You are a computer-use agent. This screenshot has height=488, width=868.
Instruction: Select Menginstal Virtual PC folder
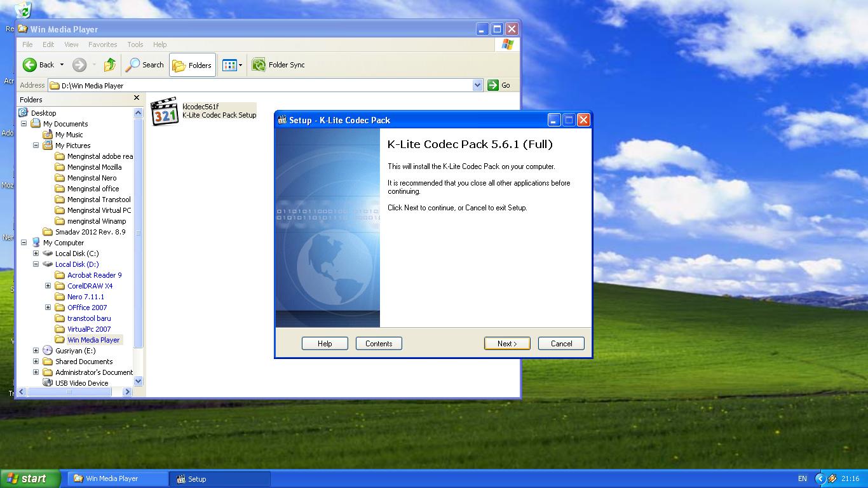point(99,210)
